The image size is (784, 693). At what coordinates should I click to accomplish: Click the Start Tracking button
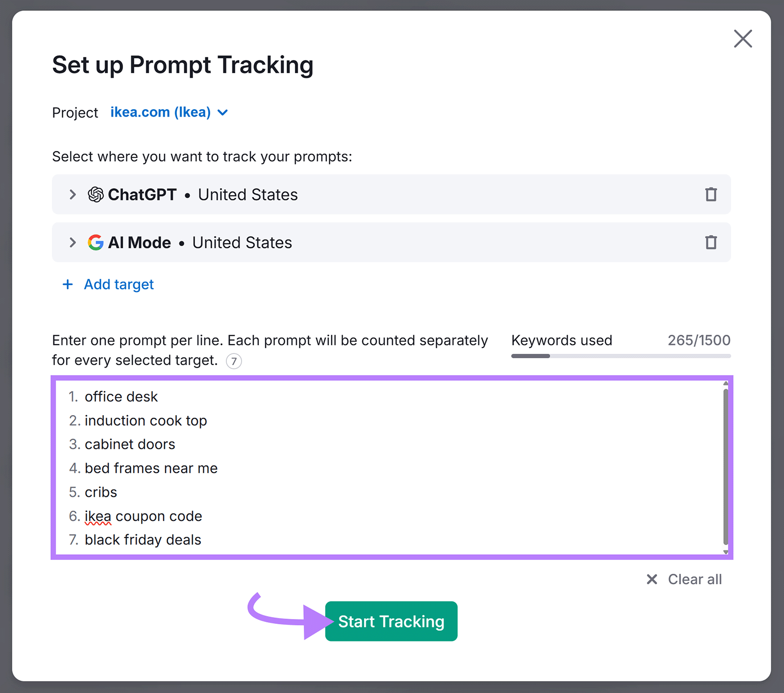point(391,621)
